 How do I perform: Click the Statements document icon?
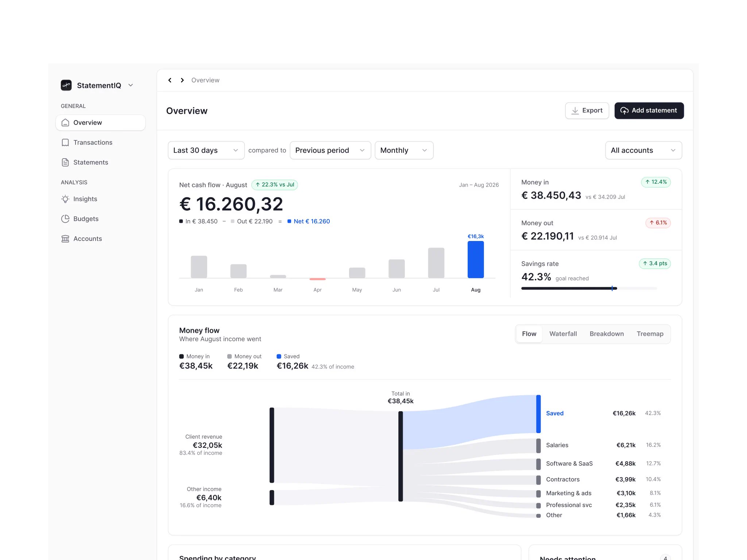(x=65, y=162)
